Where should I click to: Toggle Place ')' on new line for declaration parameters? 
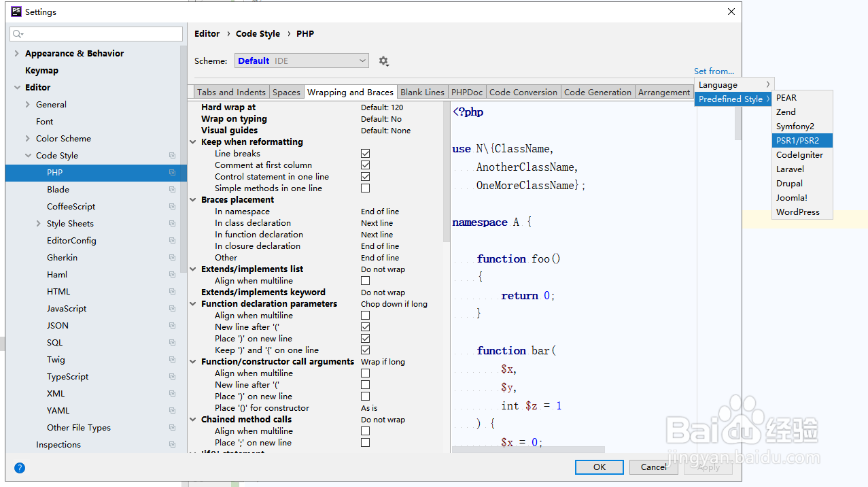point(366,339)
